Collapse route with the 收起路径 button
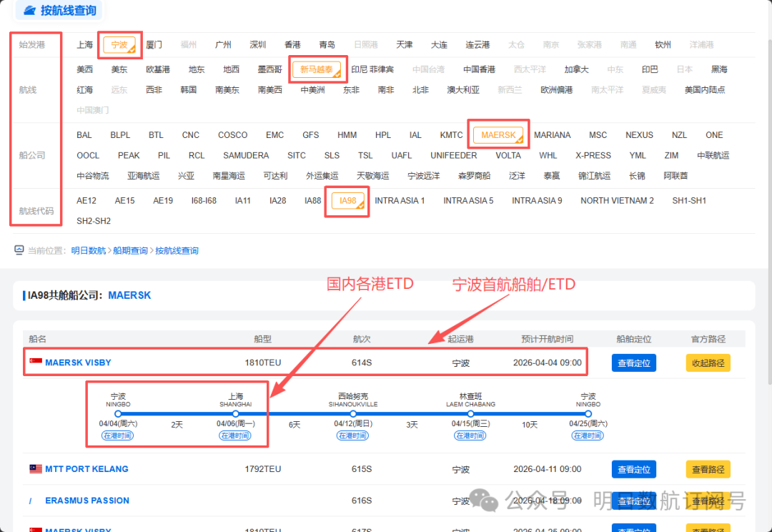772x532 pixels. click(x=708, y=363)
